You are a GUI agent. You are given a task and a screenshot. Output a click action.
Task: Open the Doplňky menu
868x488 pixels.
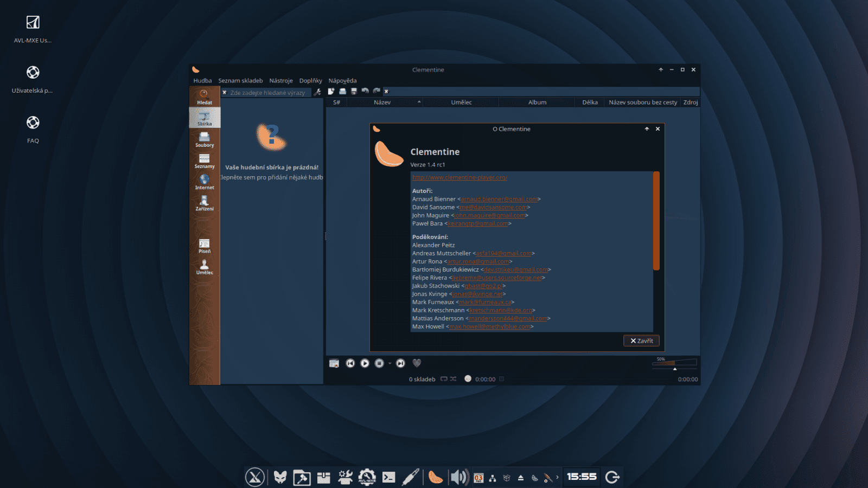[x=311, y=80]
